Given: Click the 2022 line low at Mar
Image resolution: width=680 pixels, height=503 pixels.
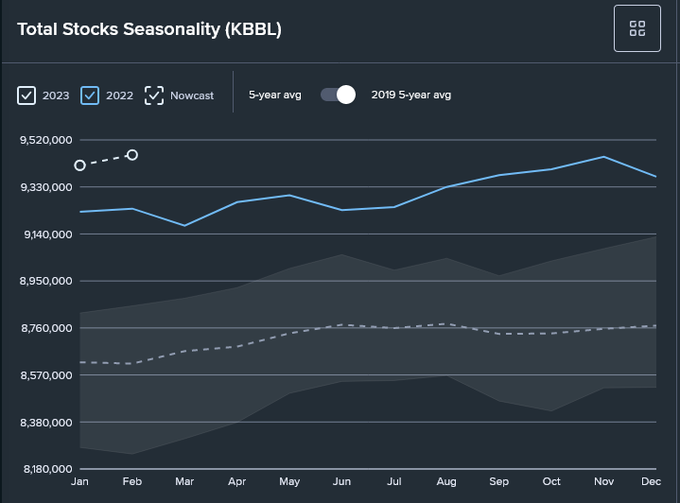Looking at the screenshot, I should (185, 225).
